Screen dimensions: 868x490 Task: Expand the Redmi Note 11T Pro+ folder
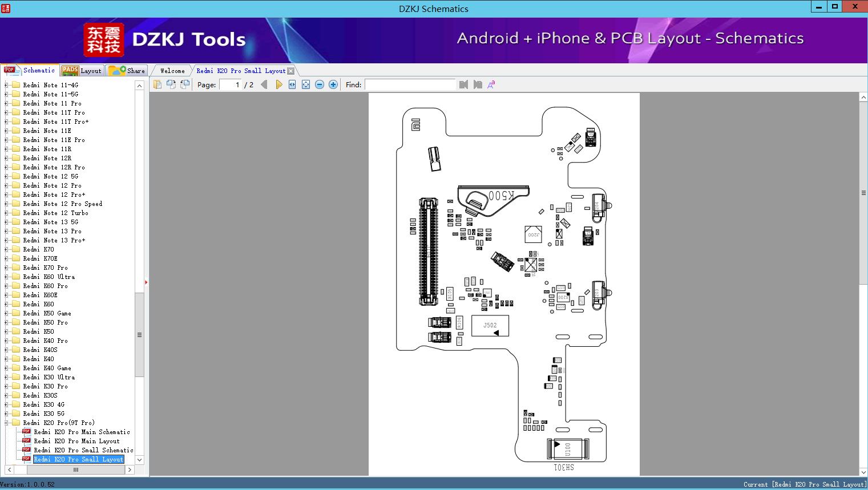[6, 122]
